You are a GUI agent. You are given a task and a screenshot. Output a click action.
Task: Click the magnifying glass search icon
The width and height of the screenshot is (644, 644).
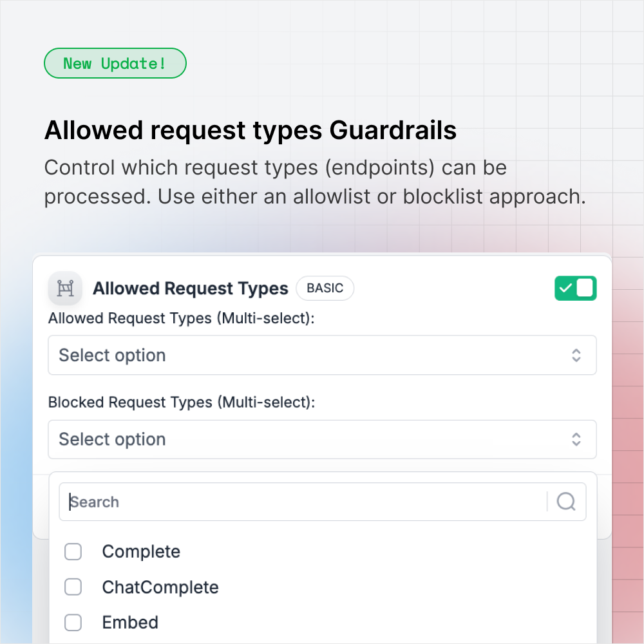point(566,502)
